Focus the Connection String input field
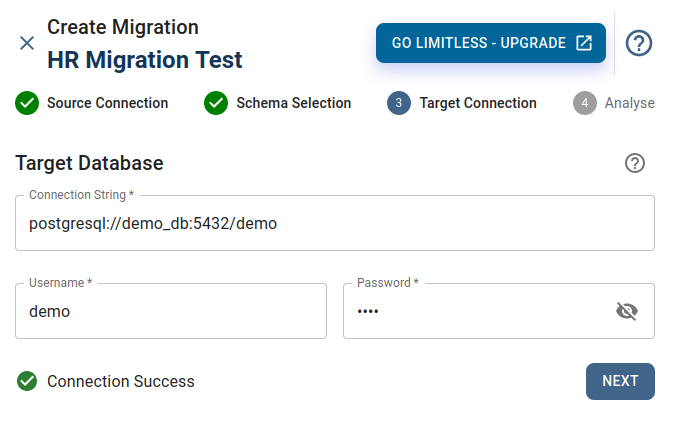The width and height of the screenshot is (678, 444). point(335,223)
